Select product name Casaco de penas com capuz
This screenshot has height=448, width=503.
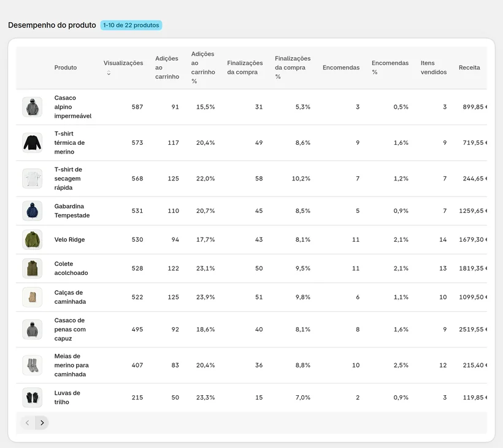point(70,330)
